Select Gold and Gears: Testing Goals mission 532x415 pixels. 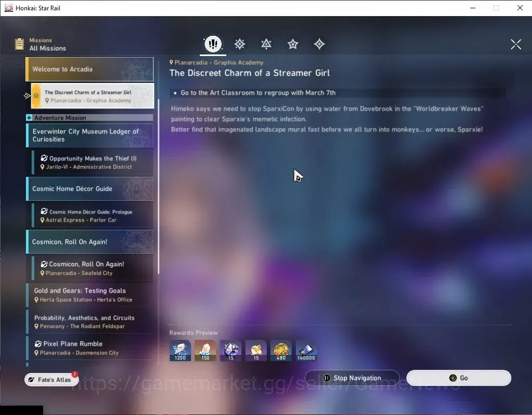tap(90, 295)
